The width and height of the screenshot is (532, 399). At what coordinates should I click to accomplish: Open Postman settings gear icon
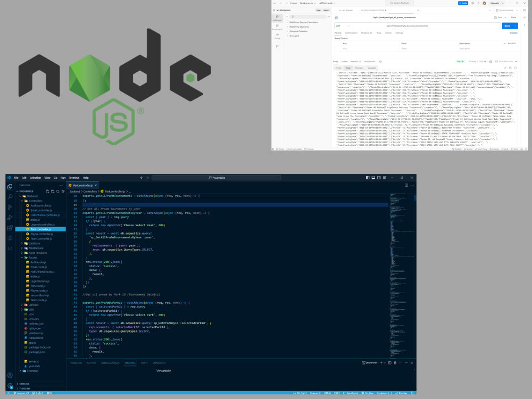(x=472, y=3)
